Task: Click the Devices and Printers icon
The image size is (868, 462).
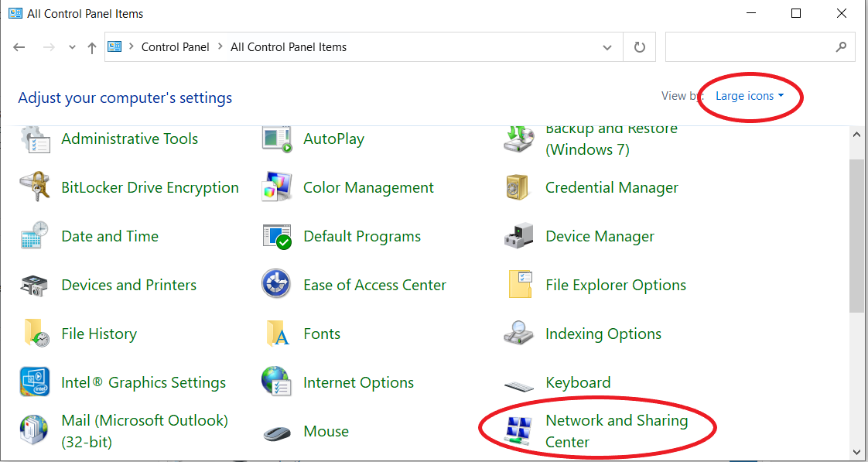Action: point(35,285)
